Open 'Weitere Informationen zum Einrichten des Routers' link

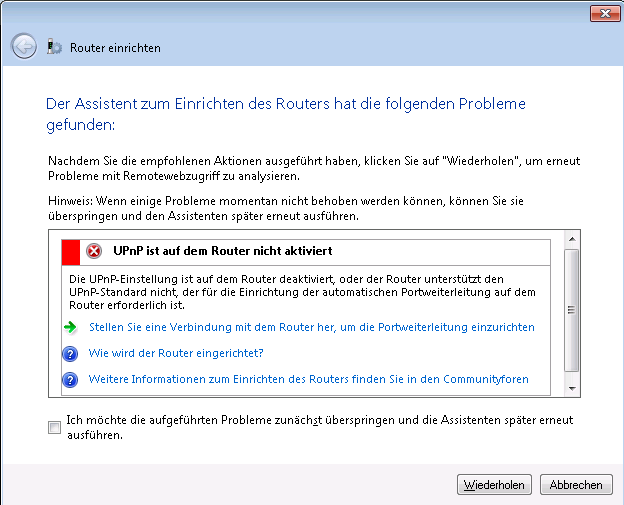[x=308, y=380]
